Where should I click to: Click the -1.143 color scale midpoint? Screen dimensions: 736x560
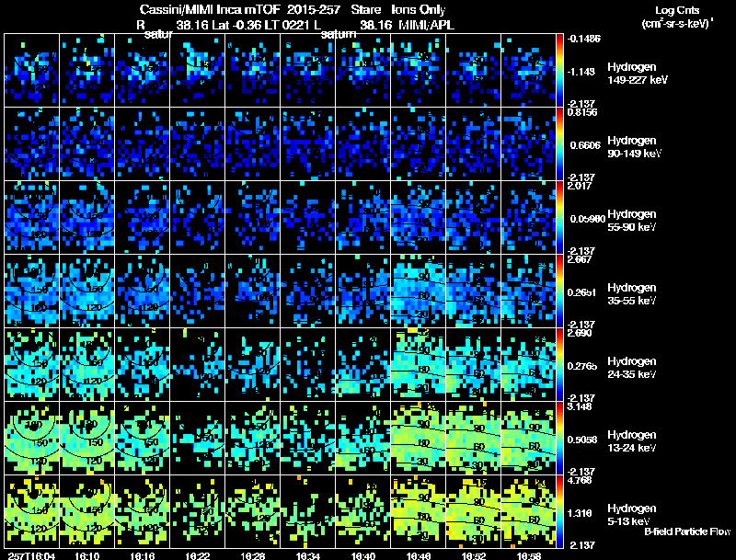581,72
